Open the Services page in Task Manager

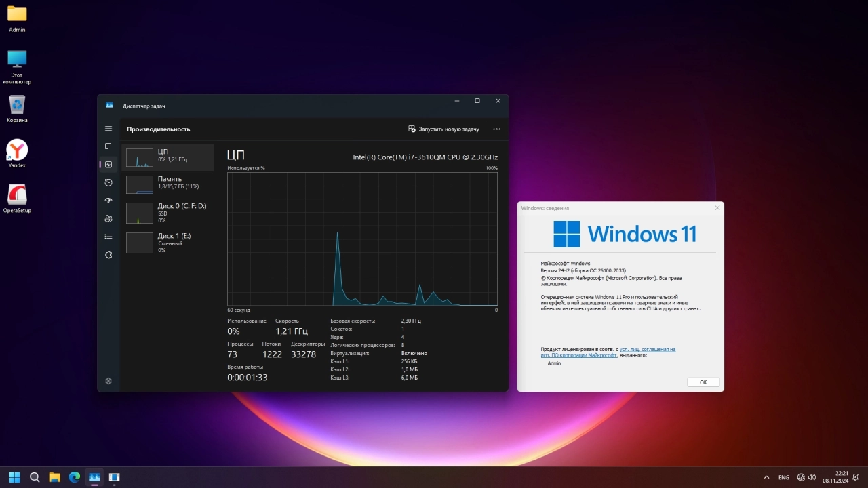tap(108, 255)
